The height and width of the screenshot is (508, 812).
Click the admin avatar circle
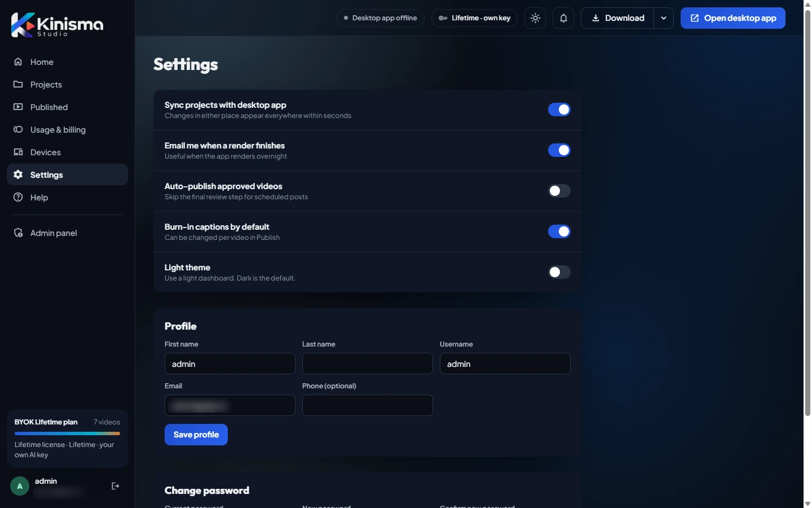click(x=20, y=486)
